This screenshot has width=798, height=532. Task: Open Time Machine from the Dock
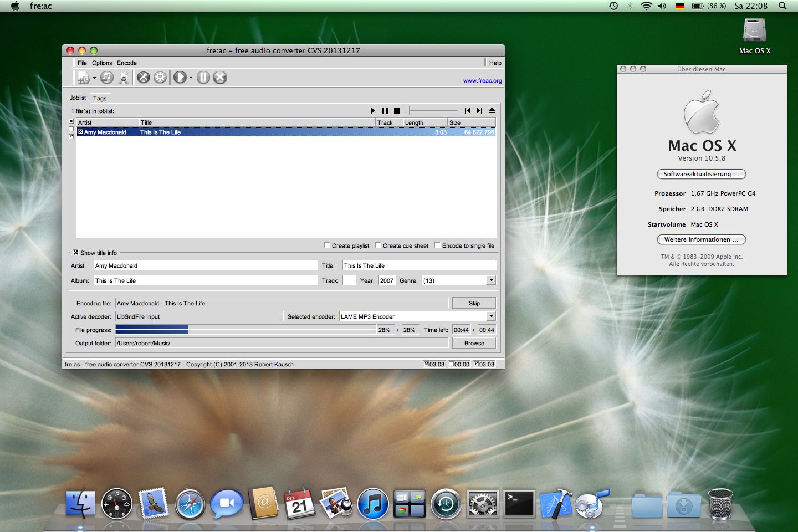[446, 504]
